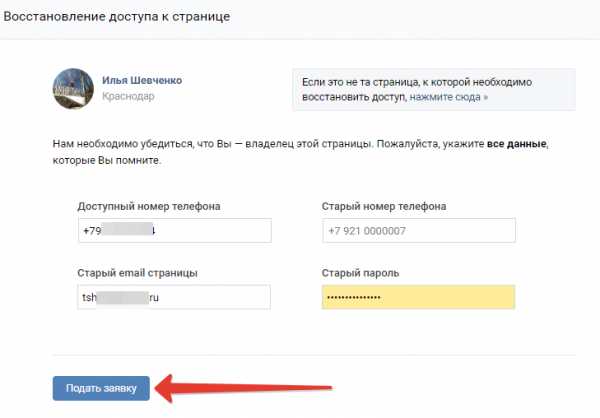This screenshot has height=418, width=600.
Task: Click into the yellow Старый пароль field
Action: point(419,297)
